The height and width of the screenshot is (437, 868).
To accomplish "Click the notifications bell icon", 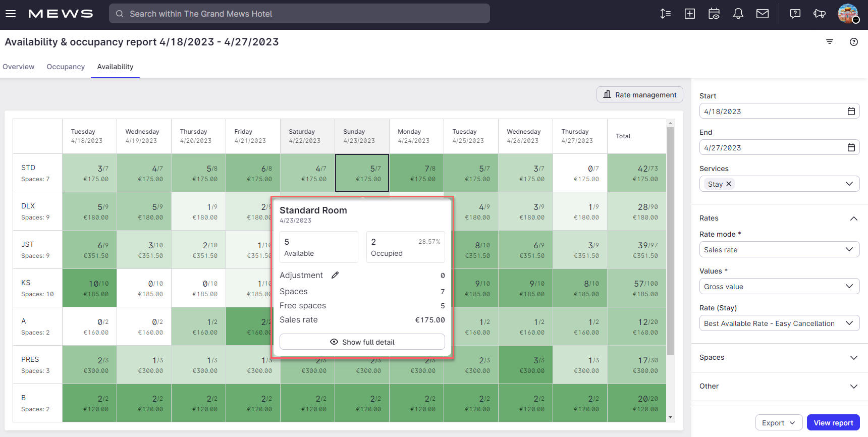I will click(738, 14).
